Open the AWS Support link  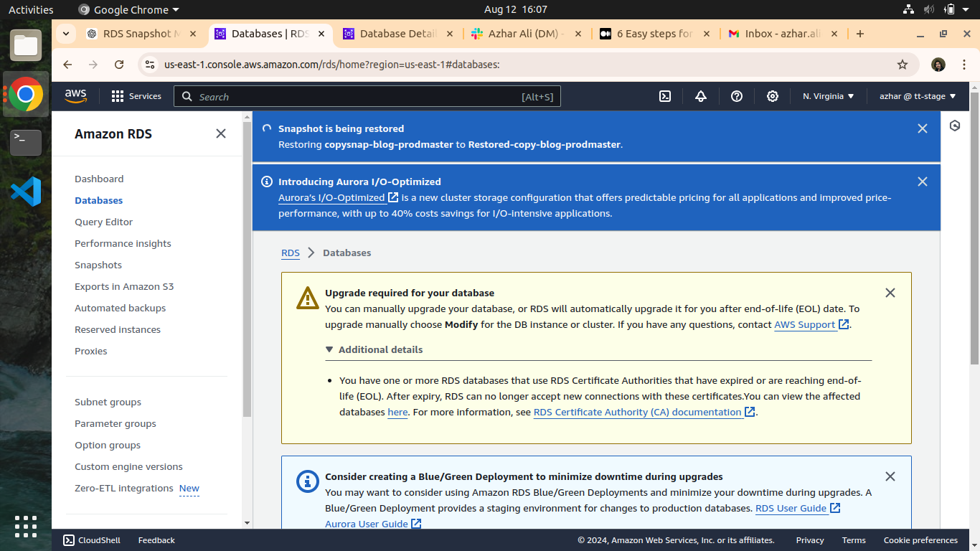(x=804, y=324)
